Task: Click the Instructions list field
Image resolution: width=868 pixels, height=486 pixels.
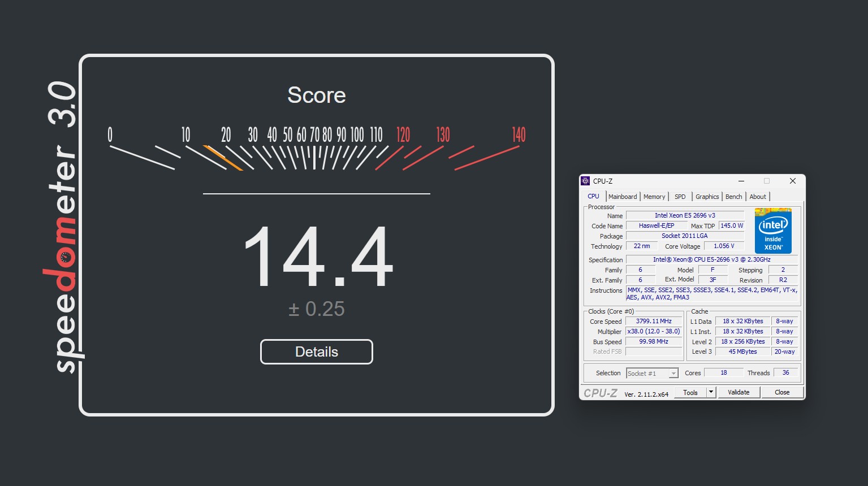Action: [712, 293]
